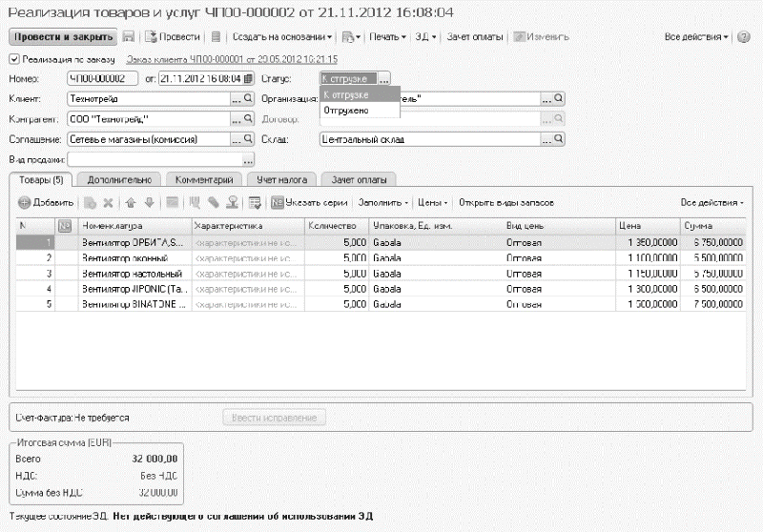
Task: Switch to the Дополнительно tab
Action: click(119, 178)
